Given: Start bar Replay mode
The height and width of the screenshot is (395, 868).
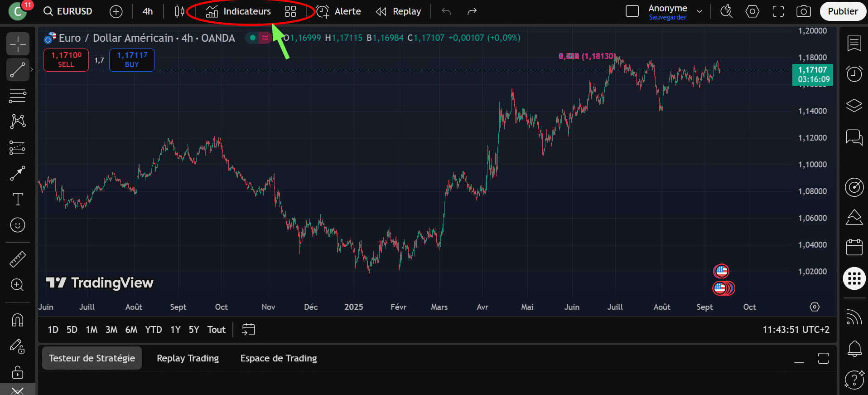Looking at the screenshot, I should [399, 11].
